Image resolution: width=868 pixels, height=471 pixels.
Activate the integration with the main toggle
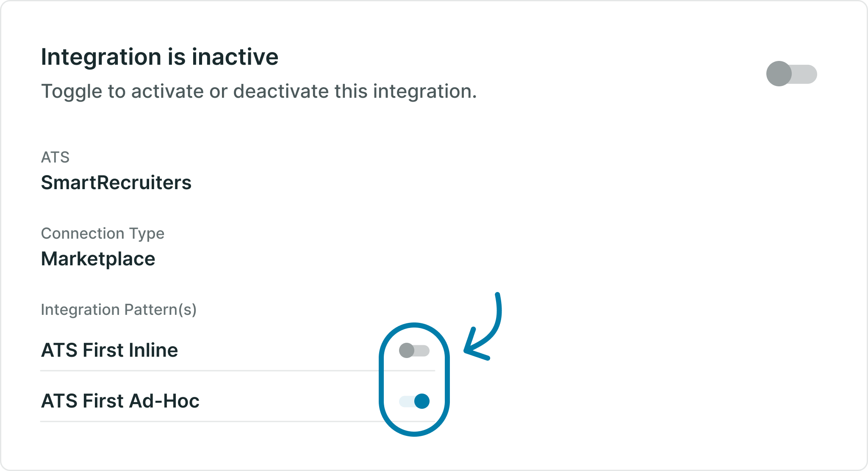(x=791, y=74)
